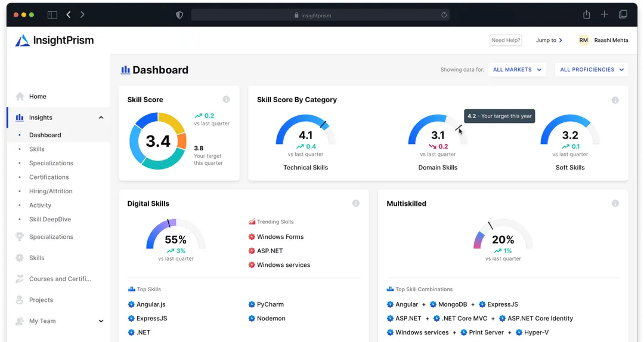Click the browser share icon

(586, 15)
